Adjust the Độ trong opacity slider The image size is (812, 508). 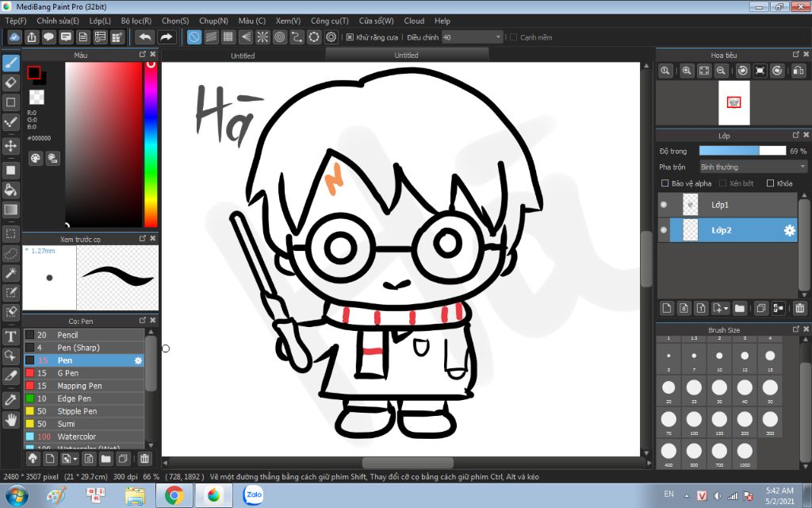coord(742,151)
